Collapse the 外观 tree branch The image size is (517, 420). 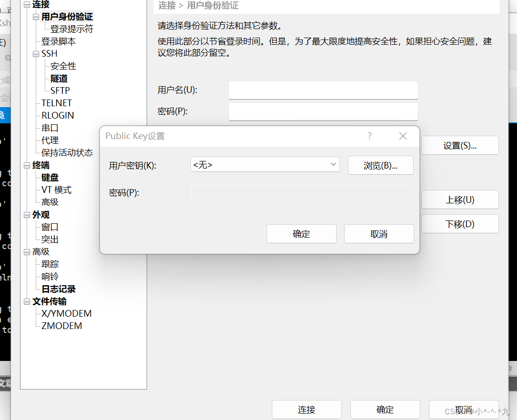pos(27,215)
